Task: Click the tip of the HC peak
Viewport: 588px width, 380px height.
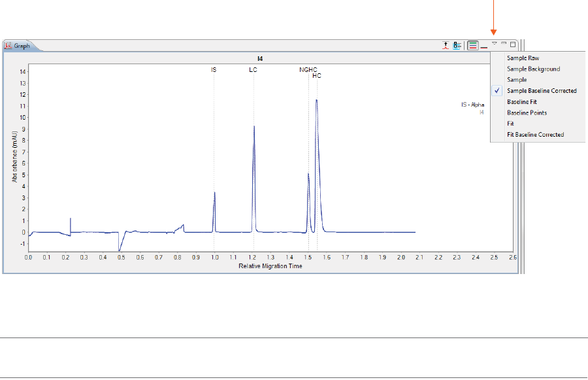Action: [316, 100]
